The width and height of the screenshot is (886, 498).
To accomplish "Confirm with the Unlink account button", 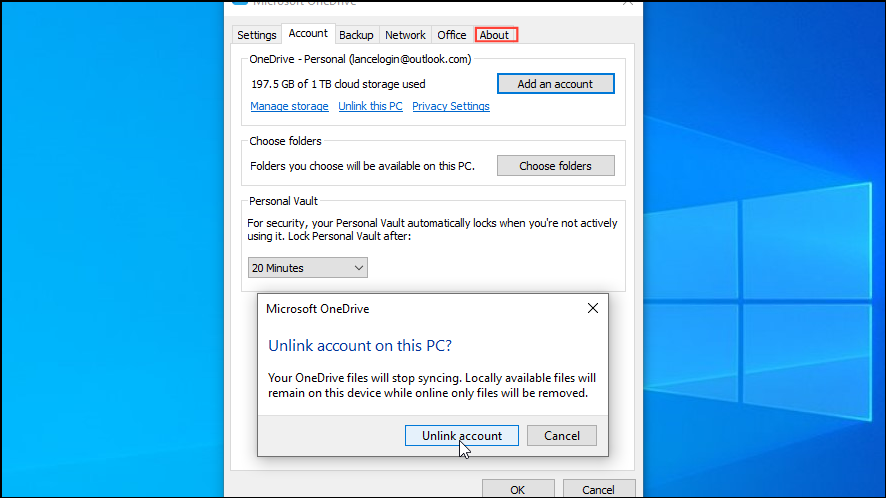I will (462, 436).
